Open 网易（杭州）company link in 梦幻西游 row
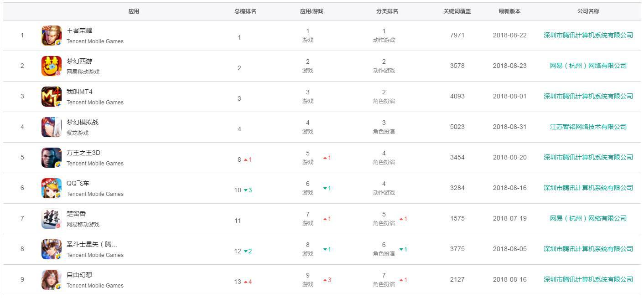The width and height of the screenshot is (644, 298). pyautogui.click(x=588, y=66)
